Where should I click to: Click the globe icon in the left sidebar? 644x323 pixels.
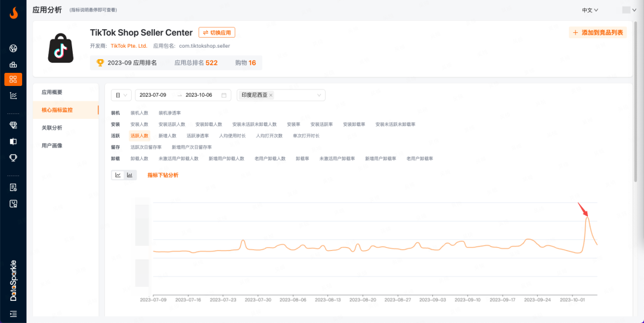click(x=13, y=48)
